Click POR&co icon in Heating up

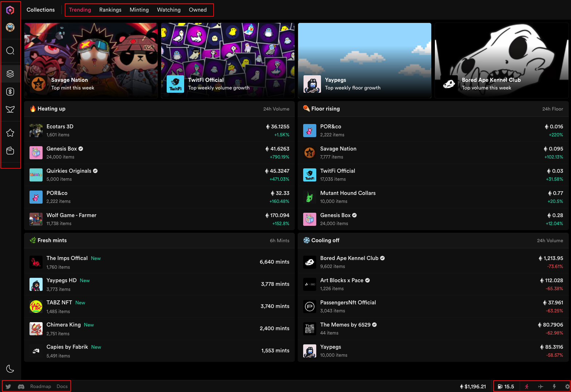[x=36, y=197]
